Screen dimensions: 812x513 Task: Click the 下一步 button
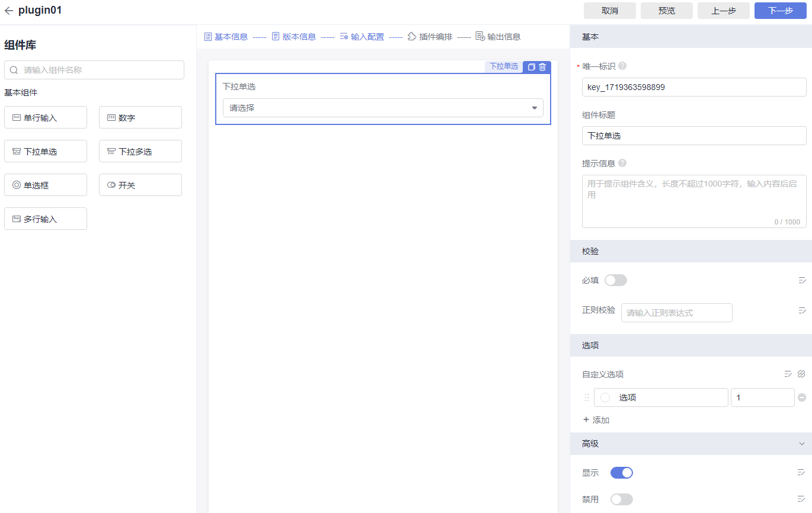pos(780,11)
